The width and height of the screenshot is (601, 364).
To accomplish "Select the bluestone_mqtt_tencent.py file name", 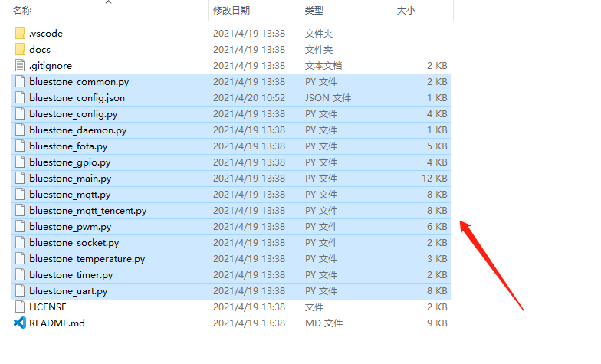I will coord(87,211).
